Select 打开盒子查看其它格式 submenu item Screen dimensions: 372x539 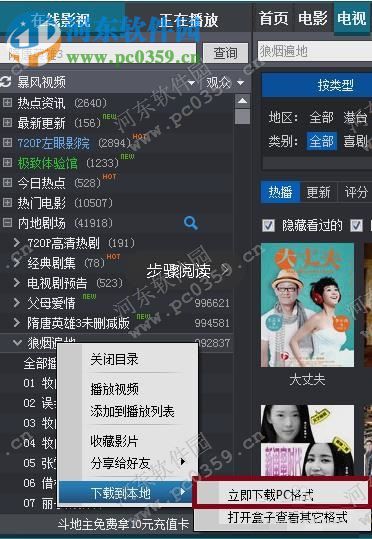coord(283,519)
